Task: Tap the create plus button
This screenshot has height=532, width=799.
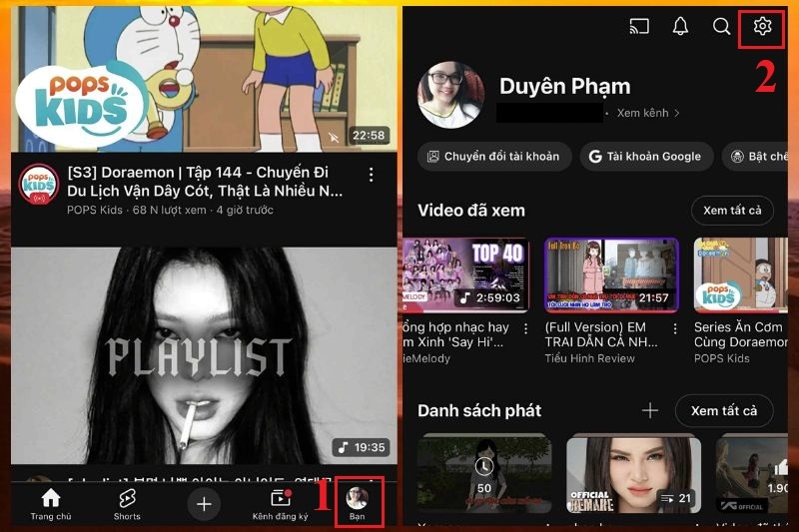Action: [x=204, y=504]
